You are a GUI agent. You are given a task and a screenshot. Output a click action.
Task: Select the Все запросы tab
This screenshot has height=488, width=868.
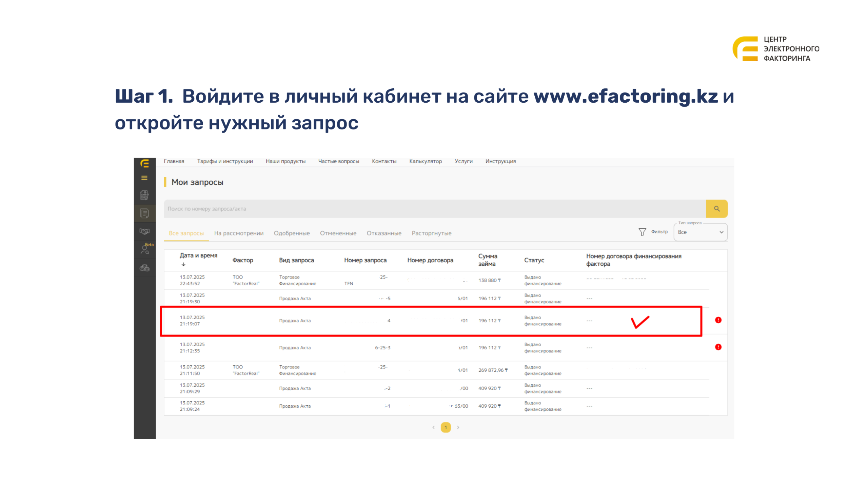click(x=186, y=233)
